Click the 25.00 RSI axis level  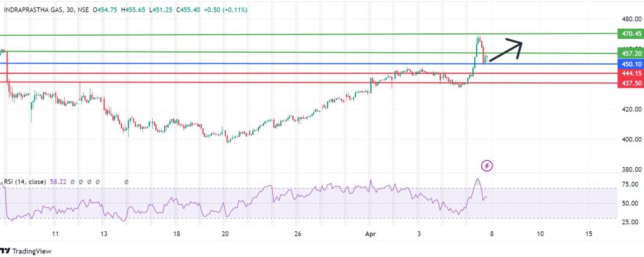click(631, 222)
